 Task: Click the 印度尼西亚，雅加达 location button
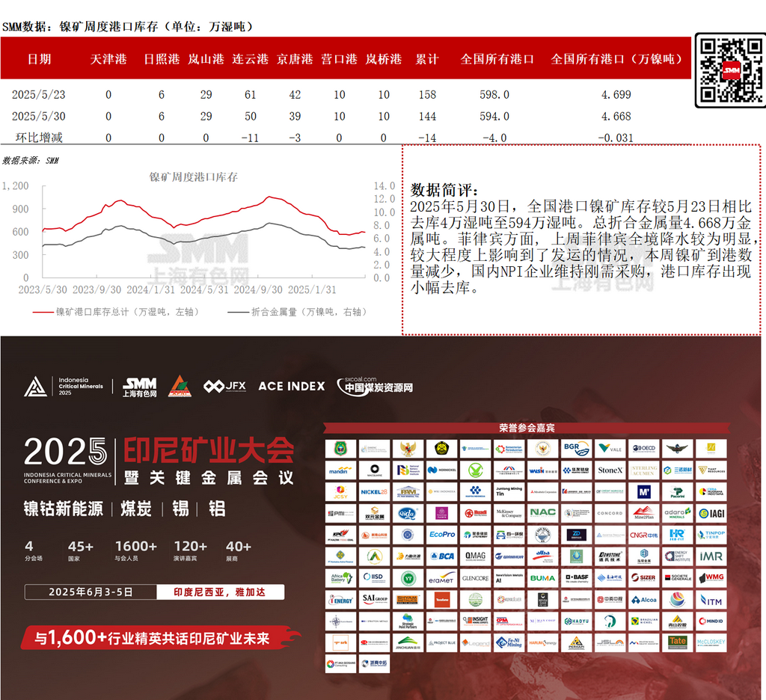tap(220, 592)
